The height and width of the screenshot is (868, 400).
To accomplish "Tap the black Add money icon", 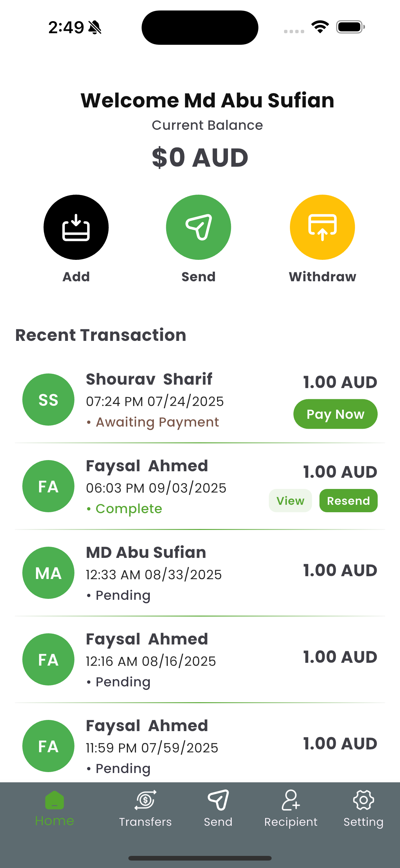I will [x=76, y=227].
